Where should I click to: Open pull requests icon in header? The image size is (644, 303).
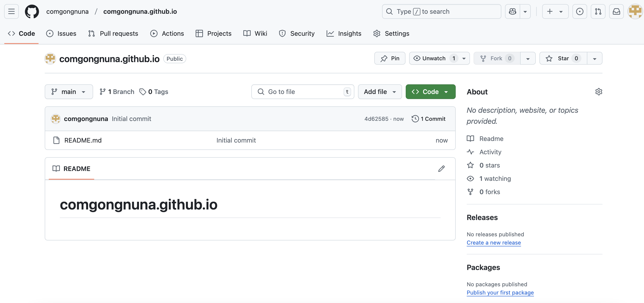598,11
